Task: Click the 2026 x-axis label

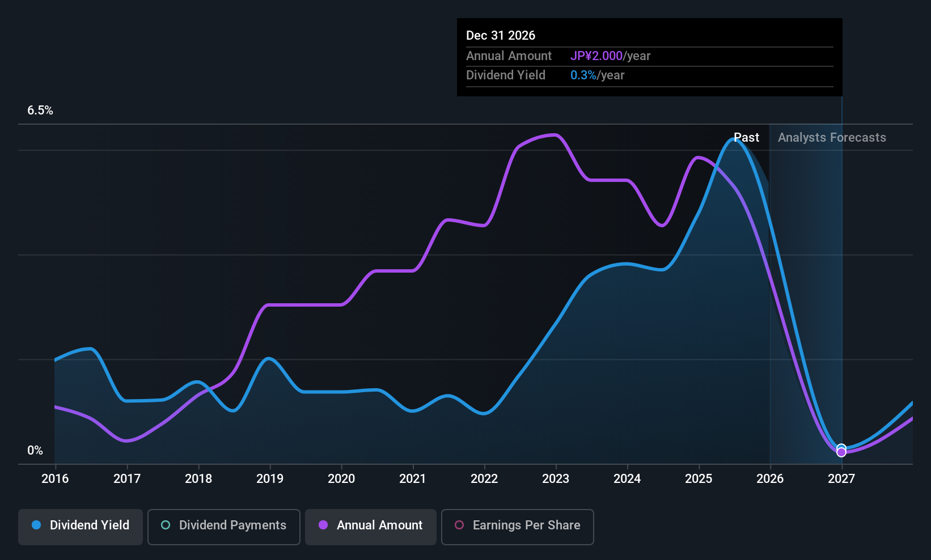Action: 770,479
